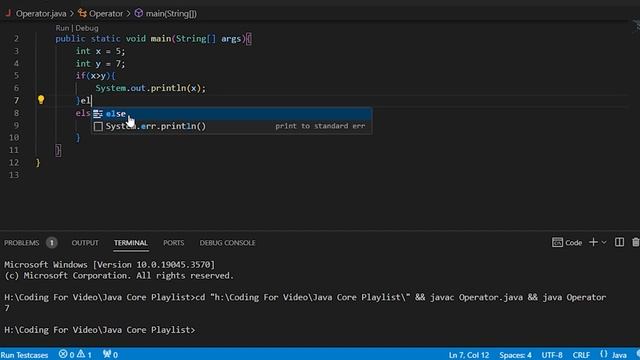Image resolution: width=640 pixels, height=360 pixels.
Task: Select the Terminal tab
Action: pyautogui.click(x=131, y=243)
